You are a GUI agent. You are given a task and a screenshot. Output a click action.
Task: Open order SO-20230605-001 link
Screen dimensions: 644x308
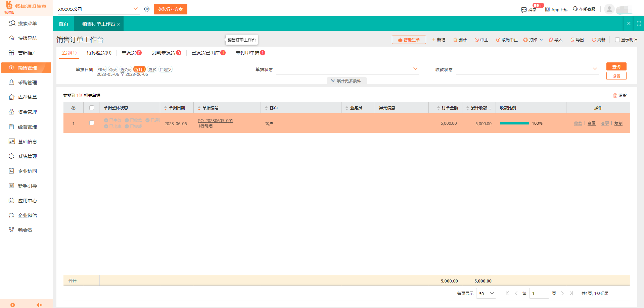(215, 120)
